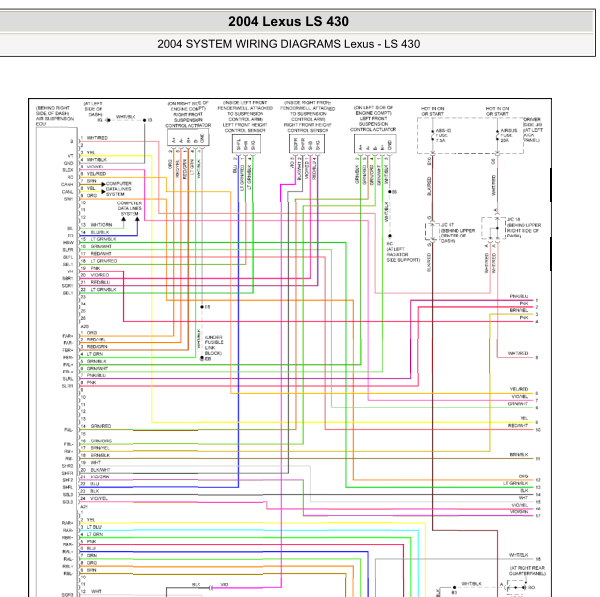Select the 'LEFT FRONT SUSPENSION CONTROL ACTUATOR' label

coord(373,124)
